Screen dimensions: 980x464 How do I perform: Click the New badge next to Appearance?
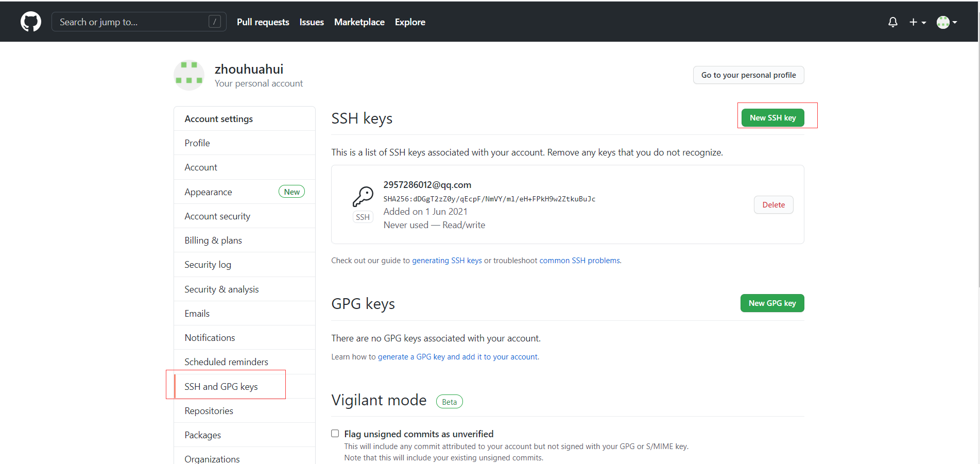click(x=291, y=192)
